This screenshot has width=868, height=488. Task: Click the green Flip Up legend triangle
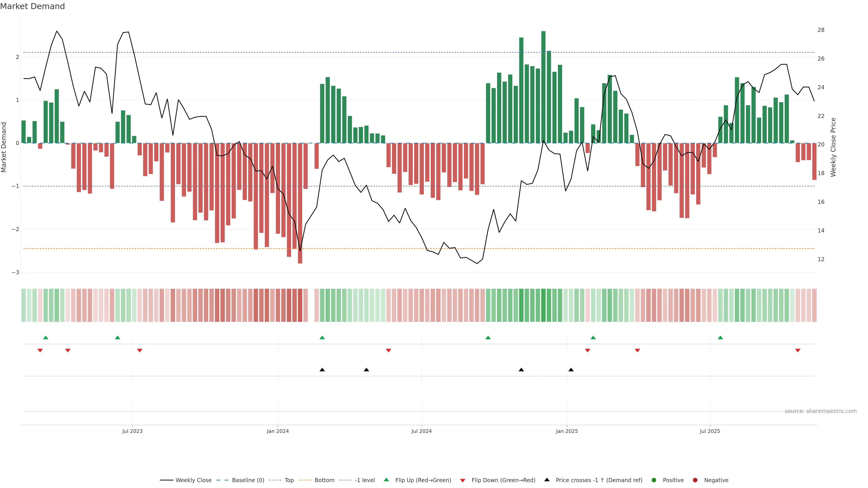[387, 480]
